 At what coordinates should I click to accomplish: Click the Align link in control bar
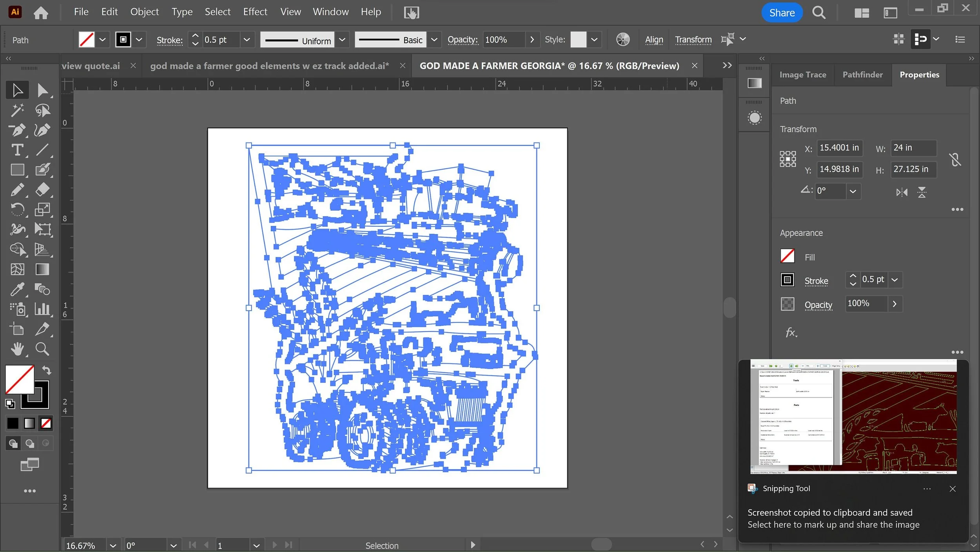(654, 40)
